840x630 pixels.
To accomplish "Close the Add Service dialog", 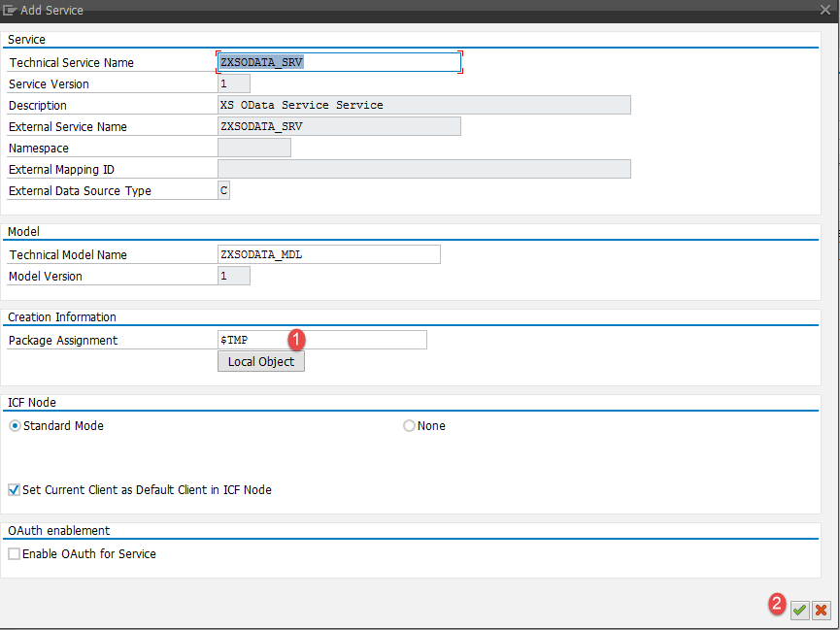I will coord(824,10).
